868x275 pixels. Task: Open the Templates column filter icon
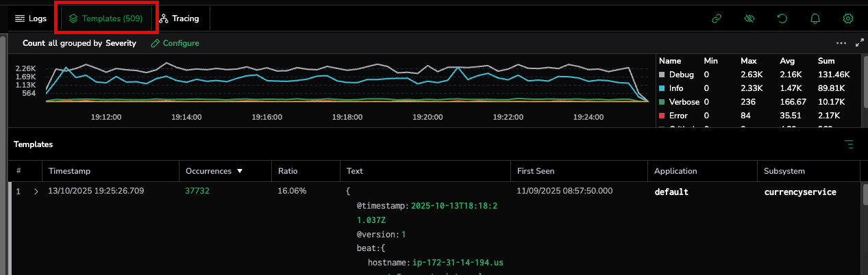pos(849,144)
